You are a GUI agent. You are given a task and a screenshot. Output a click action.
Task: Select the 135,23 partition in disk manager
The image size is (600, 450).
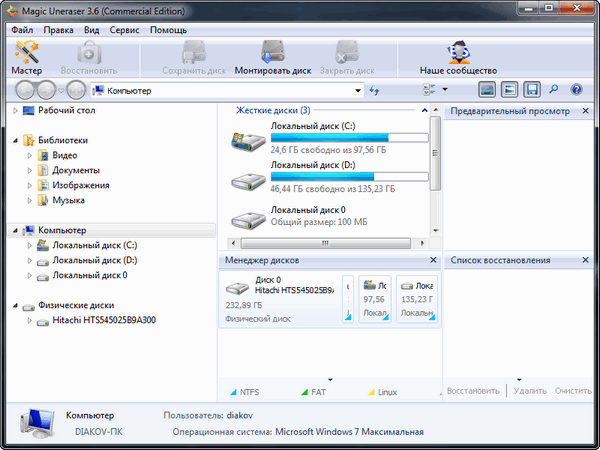pyautogui.click(x=417, y=299)
